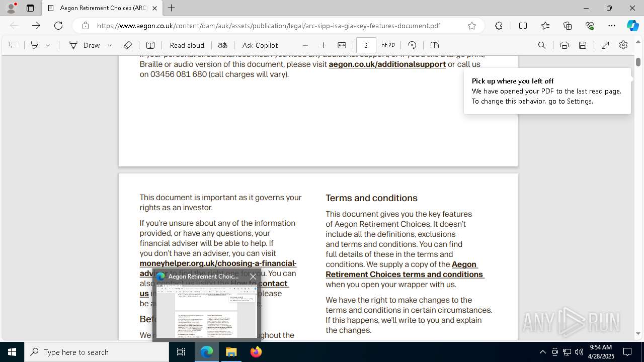
Task: View site information lock icon
Action: coord(86,26)
